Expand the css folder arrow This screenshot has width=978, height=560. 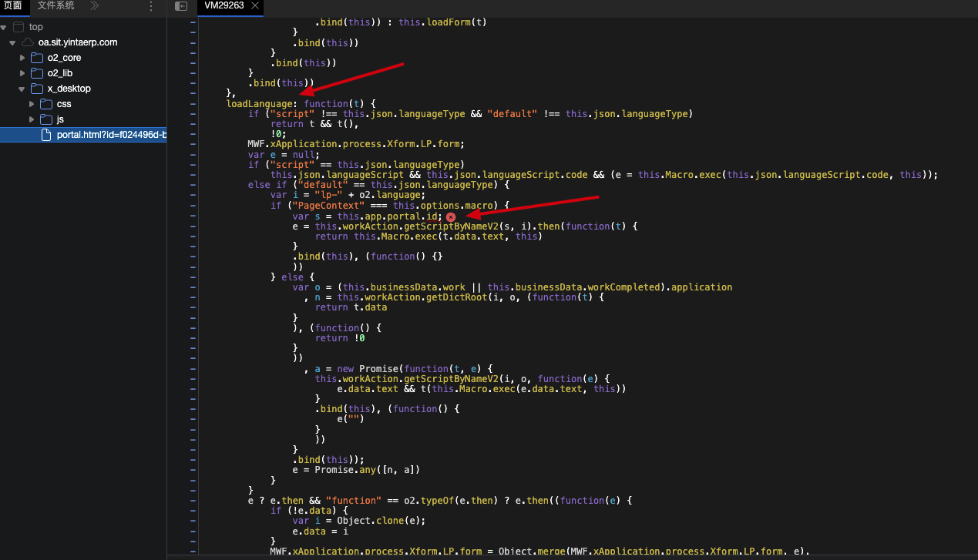[32, 104]
